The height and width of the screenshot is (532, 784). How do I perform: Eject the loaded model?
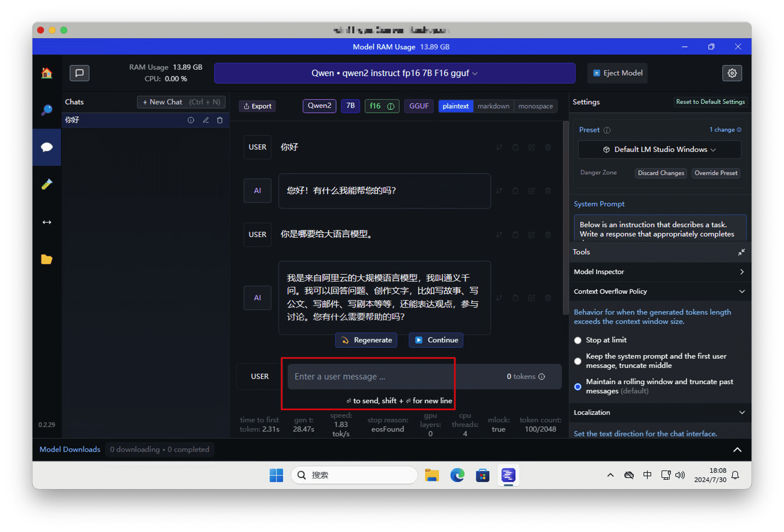click(x=617, y=73)
